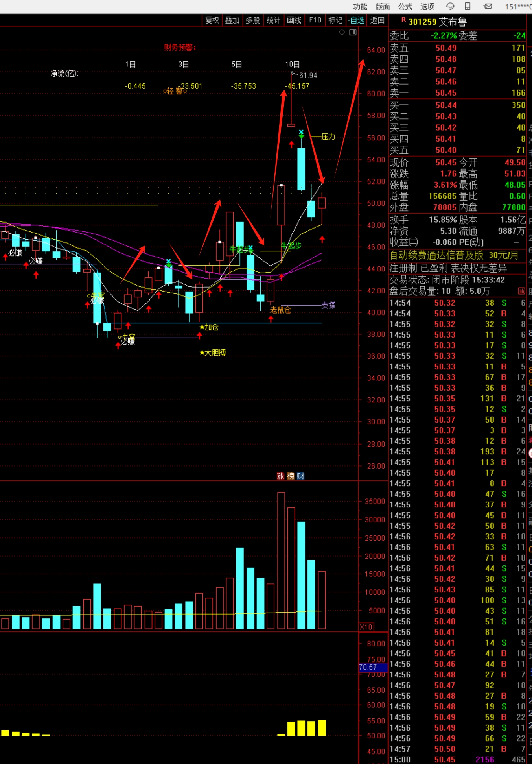This screenshot has height=764, width=532.
Task: Click the mobile phone icon in top bar
Action: coord(468,6)
